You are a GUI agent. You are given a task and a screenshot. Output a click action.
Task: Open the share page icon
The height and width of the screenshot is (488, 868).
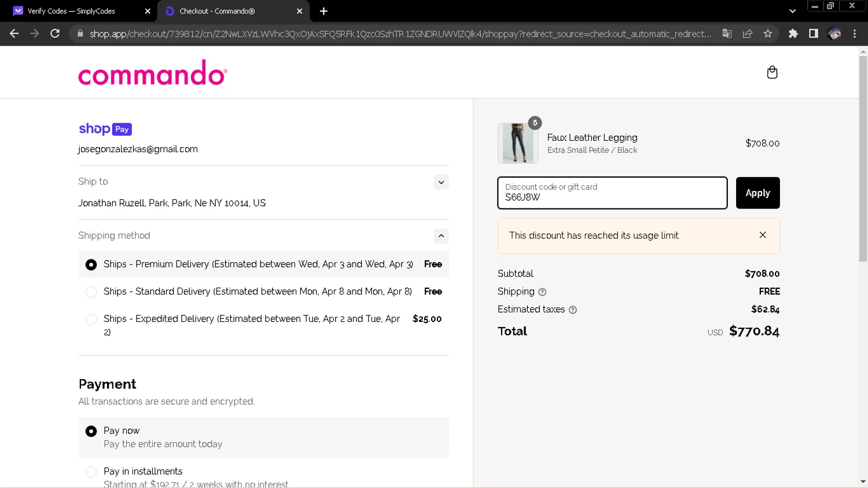pos(748,34)
